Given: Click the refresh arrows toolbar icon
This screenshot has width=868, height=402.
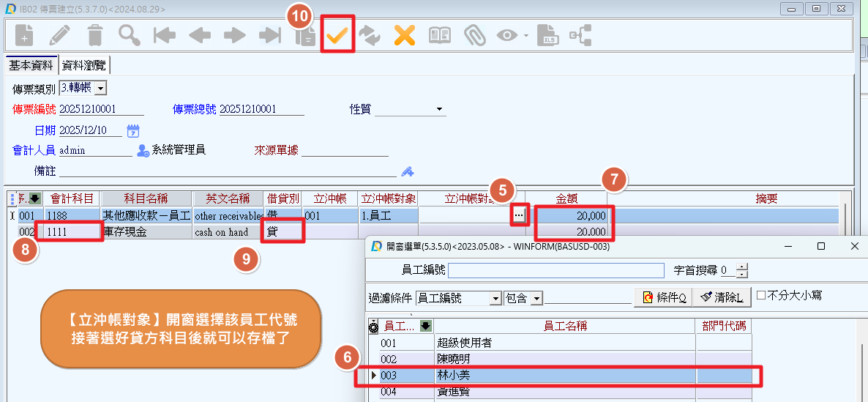Looking at the screenshot, I should 370,36.
